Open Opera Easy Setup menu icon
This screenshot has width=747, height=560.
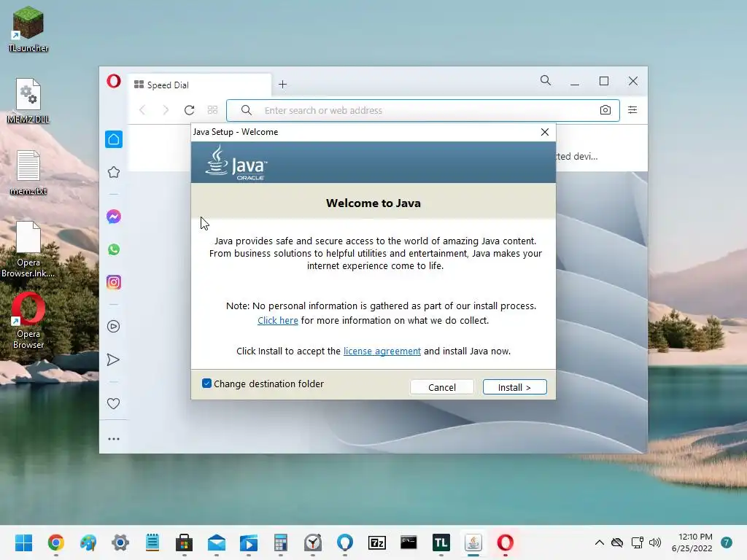pyautogui.click(x=632, y=110)
